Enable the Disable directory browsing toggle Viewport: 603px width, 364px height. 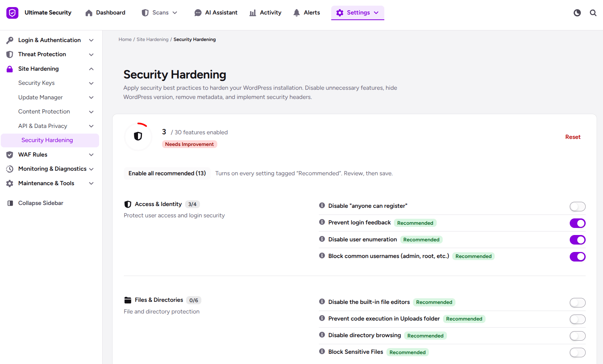point(578,336)
